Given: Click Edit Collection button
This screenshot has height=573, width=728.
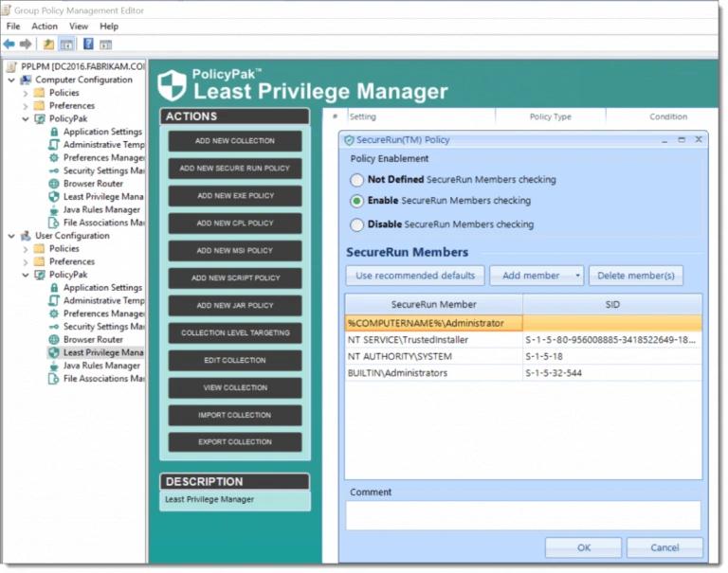Looking at the screenshot, I should pyautogui.click(x=235, y=360).
